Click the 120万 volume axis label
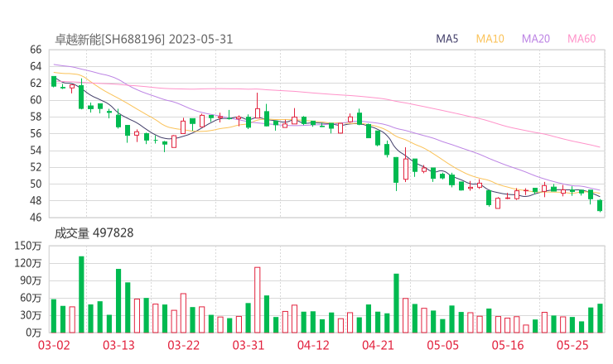 tap(28, 263)
